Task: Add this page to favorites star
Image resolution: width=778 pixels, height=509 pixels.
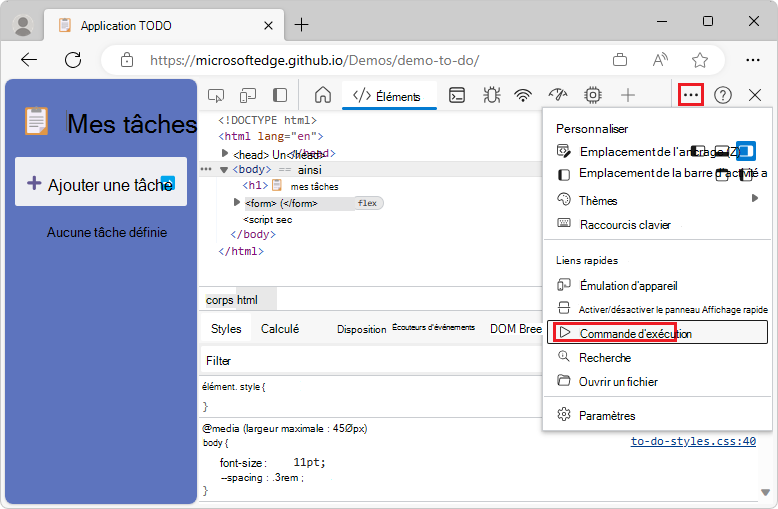Action: 700,60
